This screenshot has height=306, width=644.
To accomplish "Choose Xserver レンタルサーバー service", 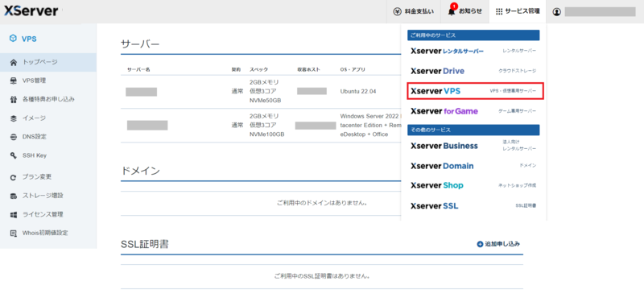I will coord(473,51).
